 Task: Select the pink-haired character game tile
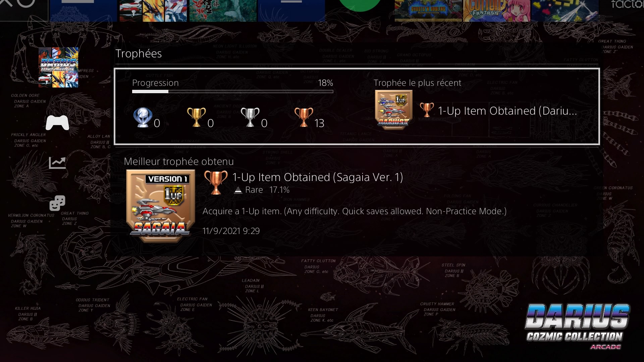tap(497, 11)
